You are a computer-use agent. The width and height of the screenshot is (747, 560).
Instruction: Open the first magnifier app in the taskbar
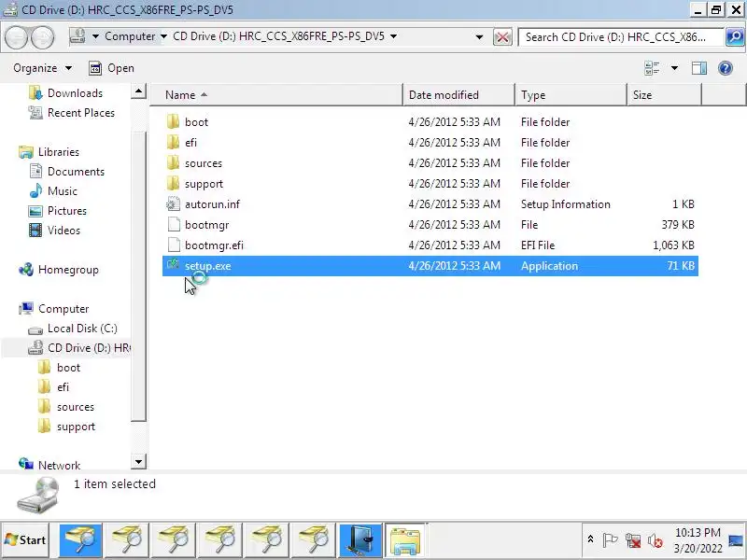[x=80, y=540]
